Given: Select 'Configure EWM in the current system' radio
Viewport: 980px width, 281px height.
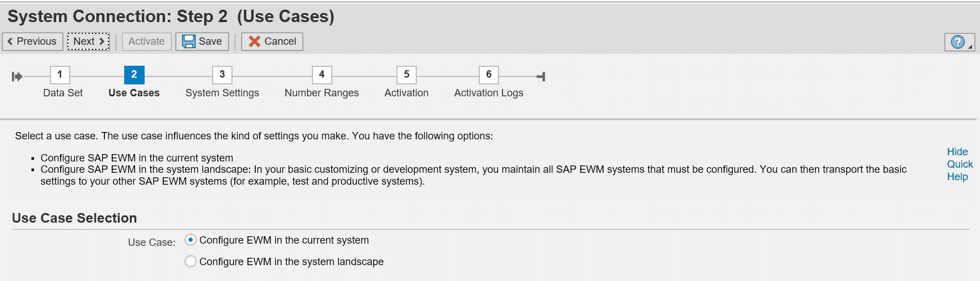Looking at the screenshot, I should click(191, 240).
